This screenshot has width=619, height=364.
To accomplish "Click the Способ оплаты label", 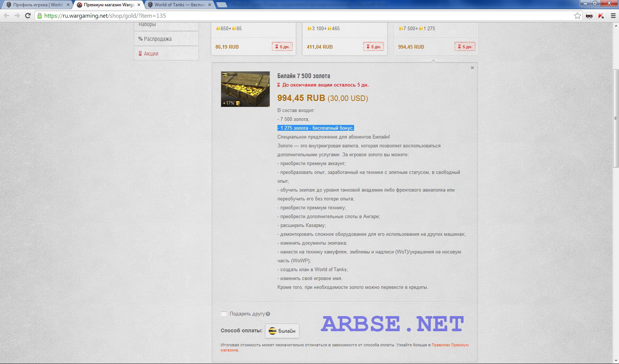I will pos(241,330).
